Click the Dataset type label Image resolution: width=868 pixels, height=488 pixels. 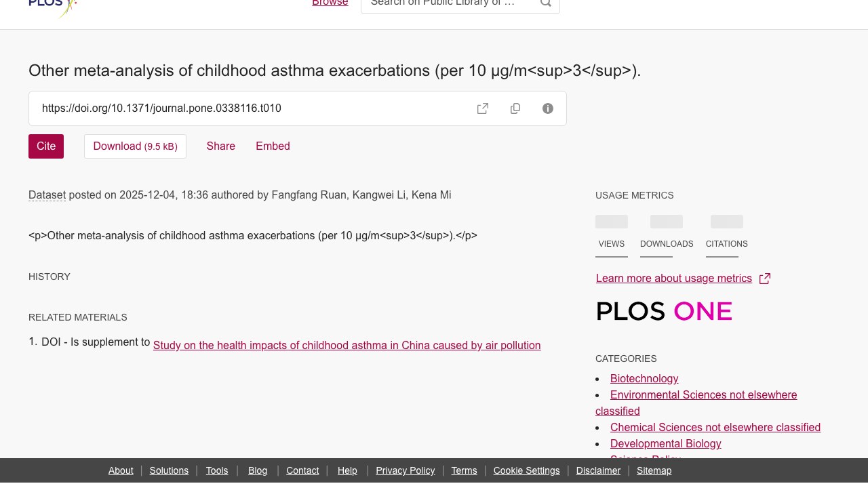[47, 195]
